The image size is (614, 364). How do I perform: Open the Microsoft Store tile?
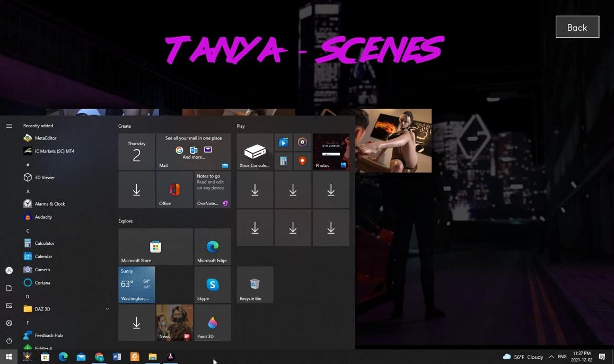pyautogui.click(x=155, y=247)
